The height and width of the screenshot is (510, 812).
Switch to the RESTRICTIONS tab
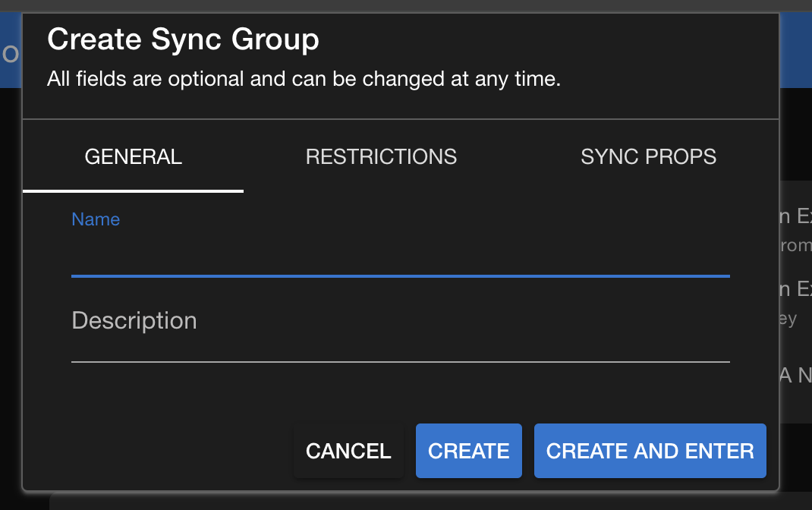point(381,156)
